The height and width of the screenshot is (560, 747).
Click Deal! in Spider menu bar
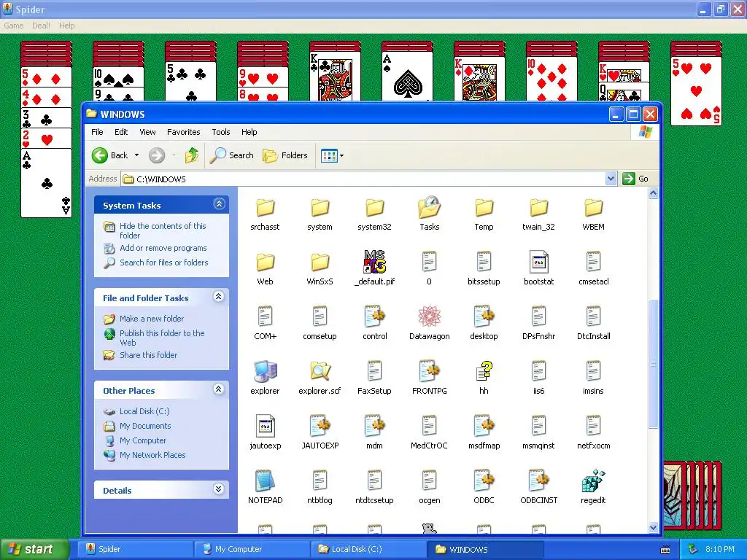tap(41, 26)
